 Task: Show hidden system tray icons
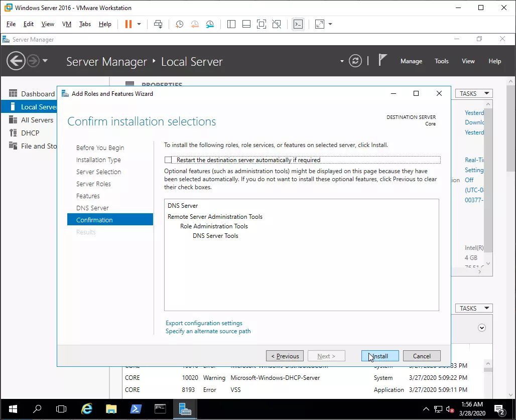point(426,409)
